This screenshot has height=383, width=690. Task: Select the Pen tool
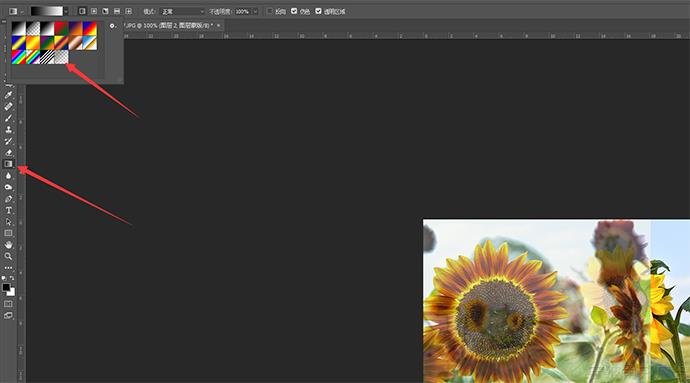point(8,199)
